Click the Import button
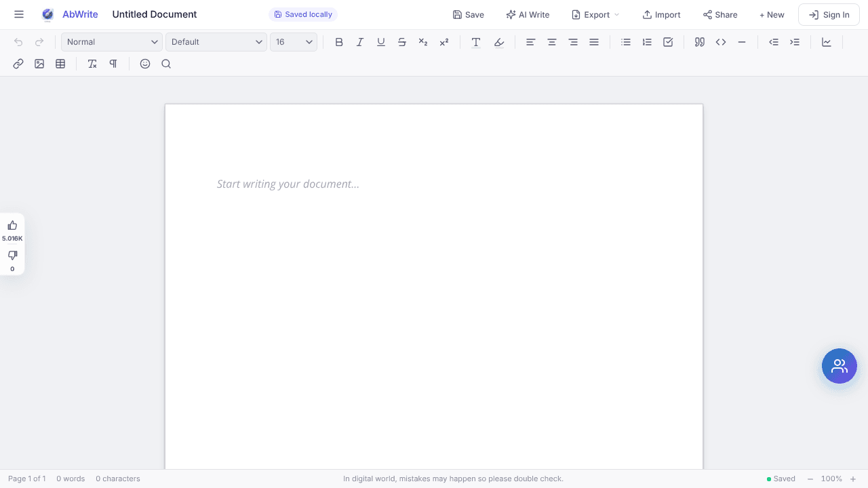868x488 pixels. [x=661, y=14]
